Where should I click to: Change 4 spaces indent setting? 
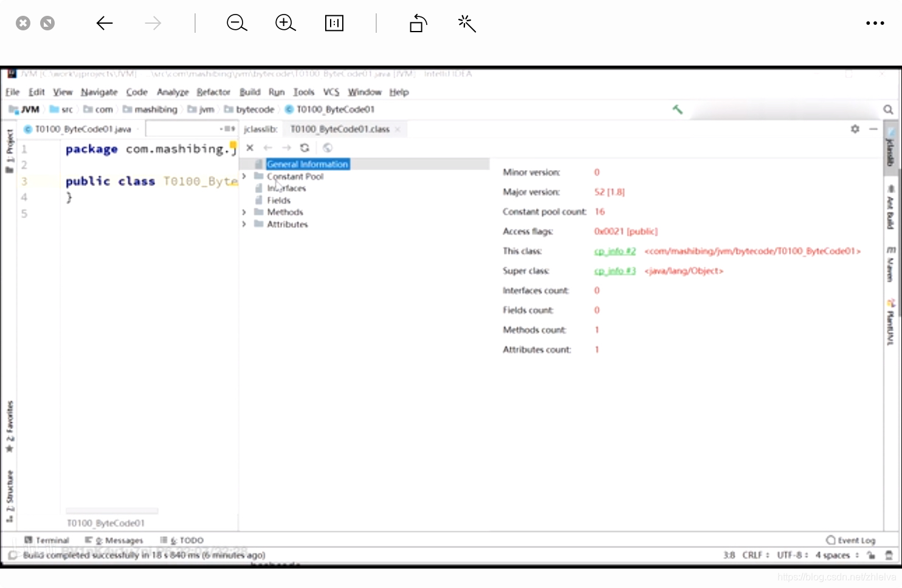[x=837, y=555]
